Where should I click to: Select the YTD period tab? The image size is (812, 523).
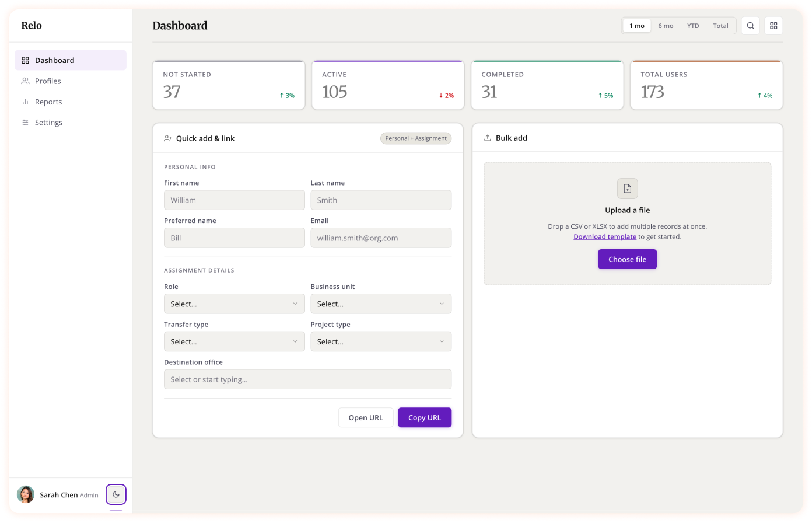tap(693, 26)
